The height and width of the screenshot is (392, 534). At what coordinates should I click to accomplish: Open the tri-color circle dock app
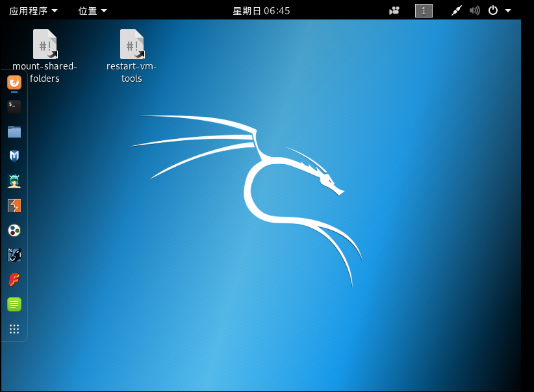[x=14, y=230]
